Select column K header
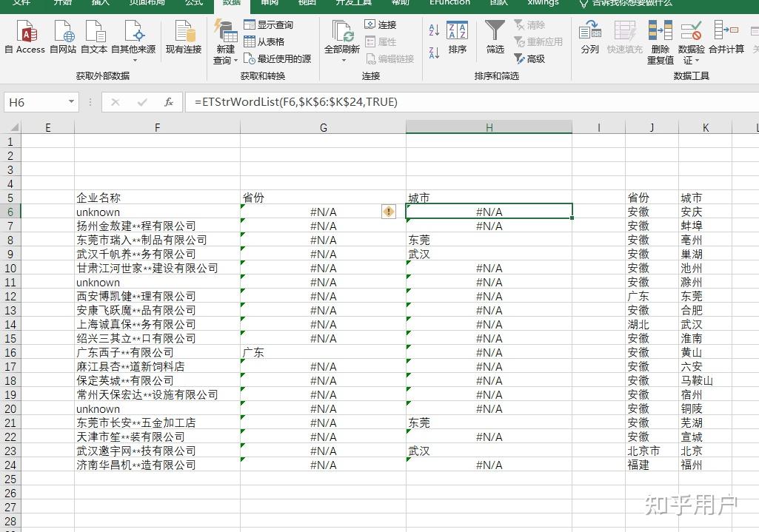Image resolution: width=759 pixels, height=532 pixels. 705,128
